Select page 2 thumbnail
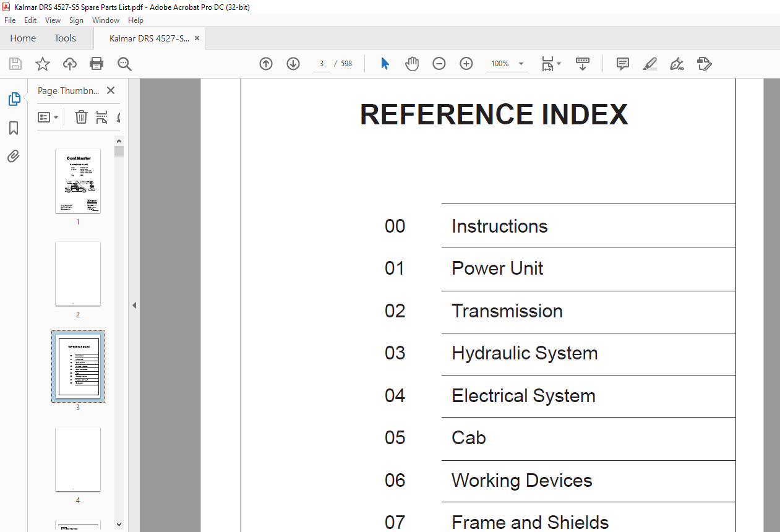Image resolution: width=780 pixels, height=532 pixels. [78, 273]
